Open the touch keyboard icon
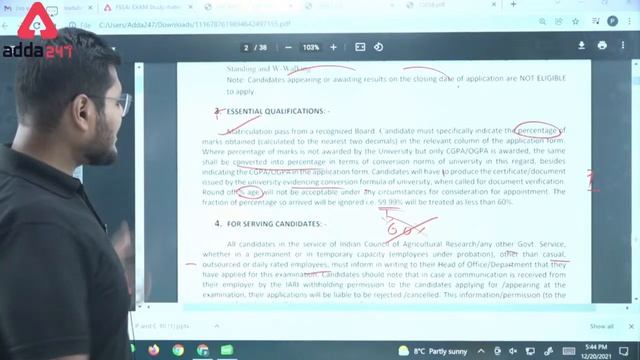Screen dimensions: 640x360 pos(569,351)
